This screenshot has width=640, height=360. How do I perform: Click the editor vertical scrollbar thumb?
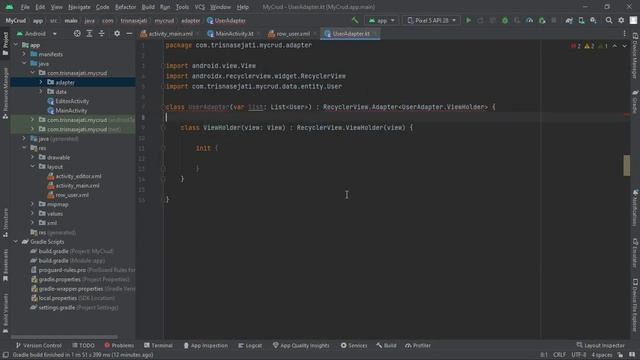[x=627, y=165]
